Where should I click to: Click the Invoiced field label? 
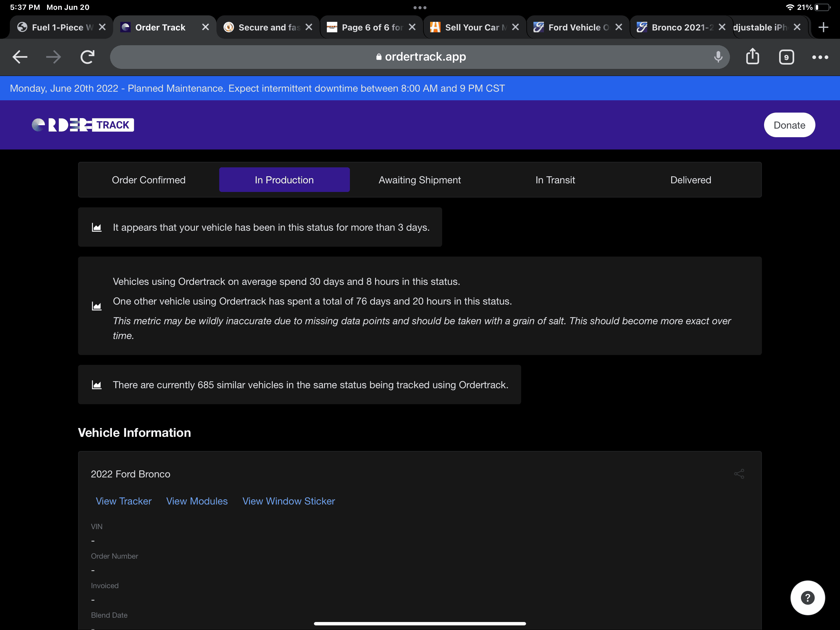[x=105, y=585]
